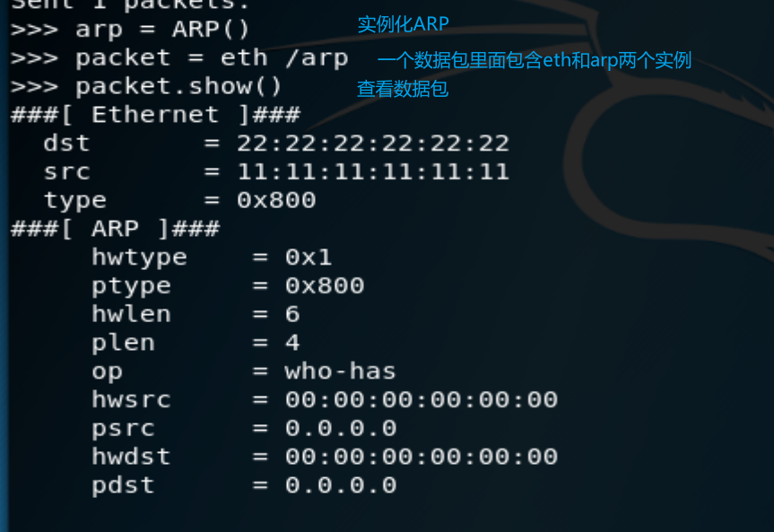The height and width of the screenshot is (532, 774).
Task: Click the hwdst MAC address value
Action: point(422,457)
